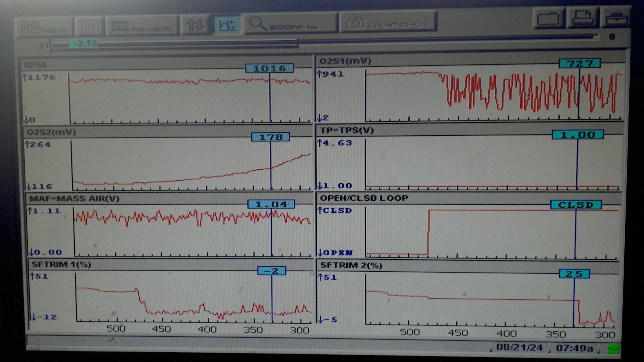Image resolution: width=644 pixels, height=362 pixels.
Task: Click the upper CLSD axis label
Action: point(335,210)
